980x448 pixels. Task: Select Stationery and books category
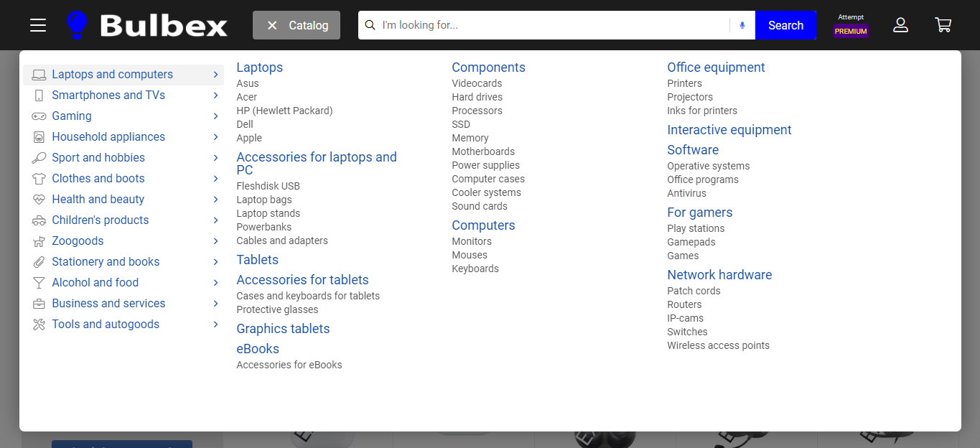pos(106,262)
